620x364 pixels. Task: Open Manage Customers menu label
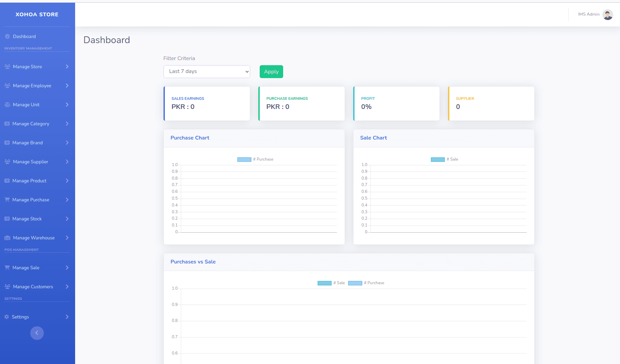(x=33, y=287)
